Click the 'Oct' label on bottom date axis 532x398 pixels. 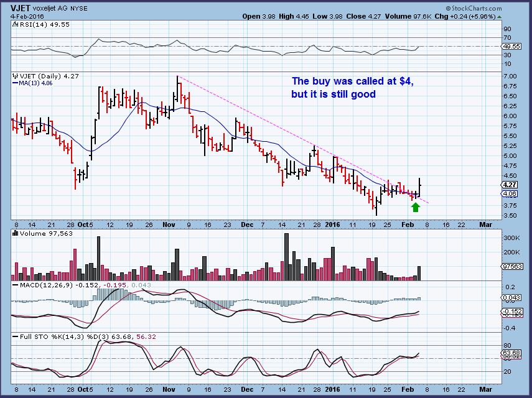83,389
